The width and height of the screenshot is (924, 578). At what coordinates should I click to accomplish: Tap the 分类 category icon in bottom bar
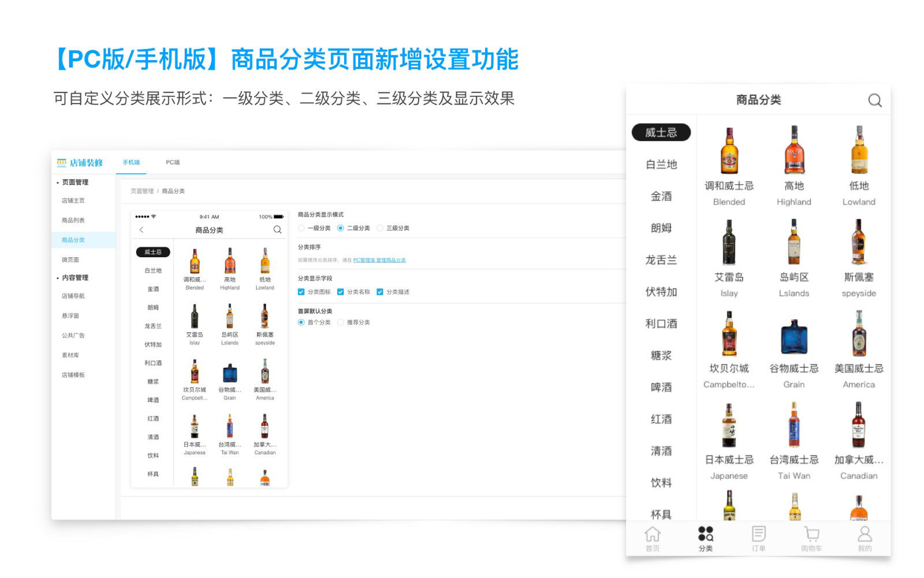click(x=705, y=534)
